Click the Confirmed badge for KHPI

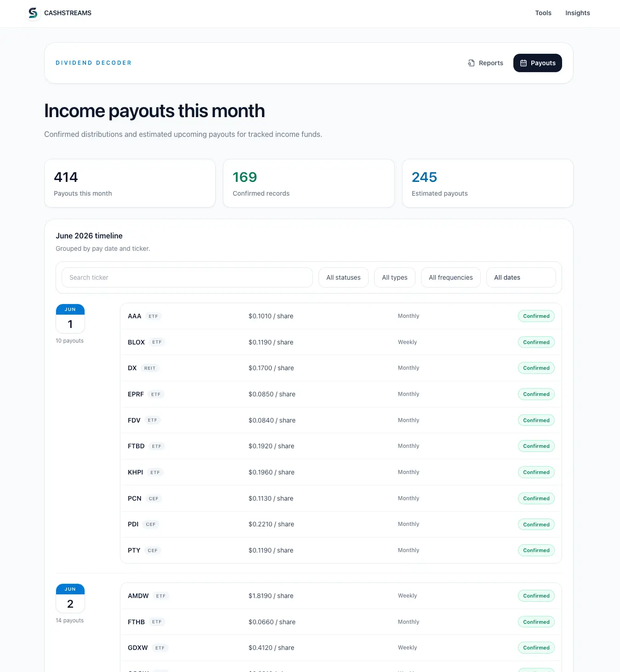point(536,472)
